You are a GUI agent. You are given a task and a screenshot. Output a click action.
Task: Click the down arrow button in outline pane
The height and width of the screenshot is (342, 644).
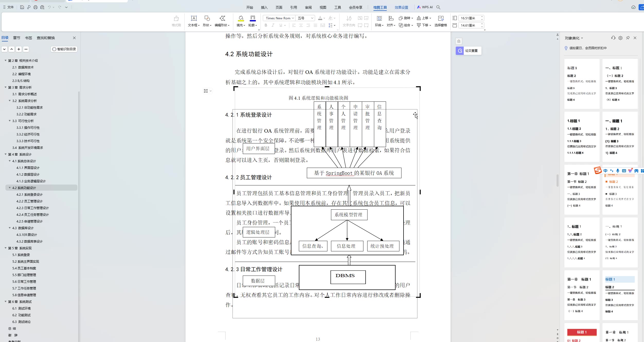click(4, 49)
